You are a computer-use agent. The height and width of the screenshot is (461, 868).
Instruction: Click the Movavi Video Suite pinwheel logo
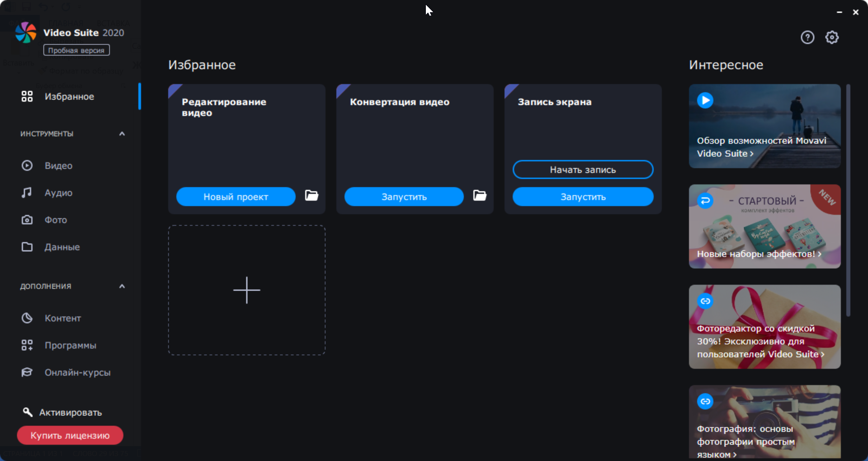click(x=26, y=33)
